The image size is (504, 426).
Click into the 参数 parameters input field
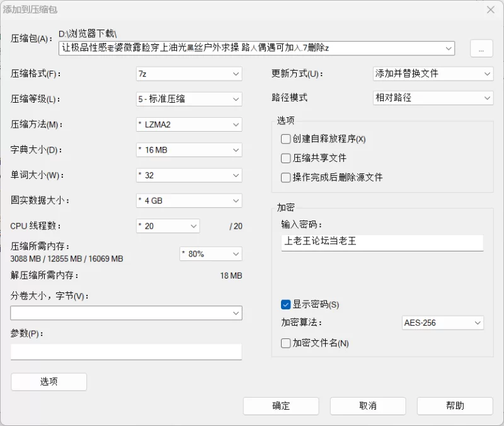[x=126, y=352]
